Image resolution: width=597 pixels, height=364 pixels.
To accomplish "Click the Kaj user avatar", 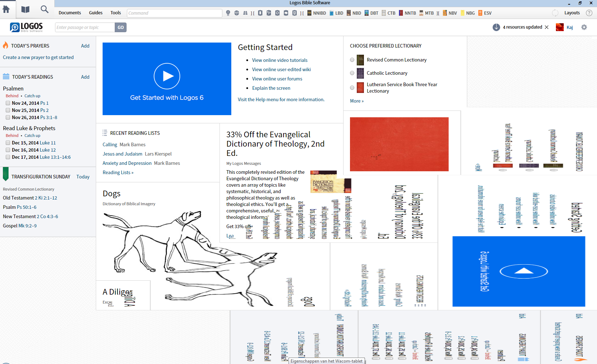I will click(560, 27).
